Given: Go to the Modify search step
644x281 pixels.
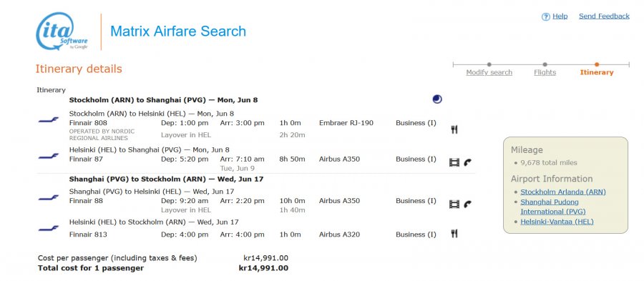Looking at the screenshot, I should 489,73.
